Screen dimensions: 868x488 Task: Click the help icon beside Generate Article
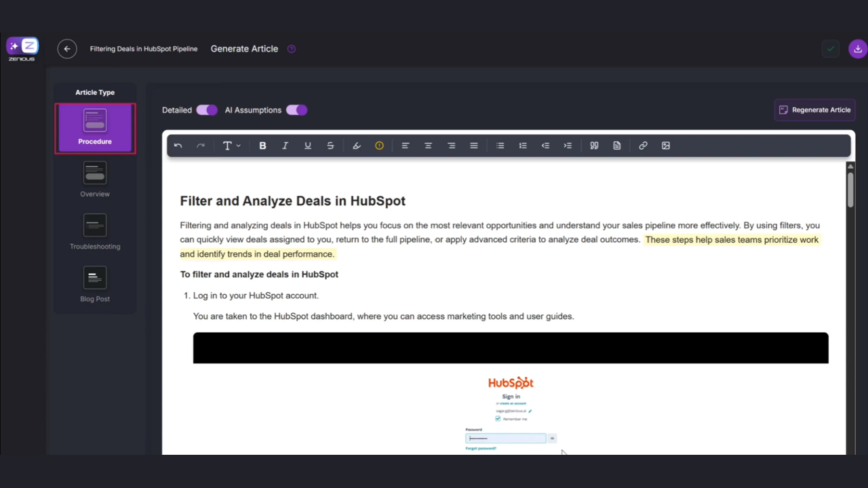[292, 49]
